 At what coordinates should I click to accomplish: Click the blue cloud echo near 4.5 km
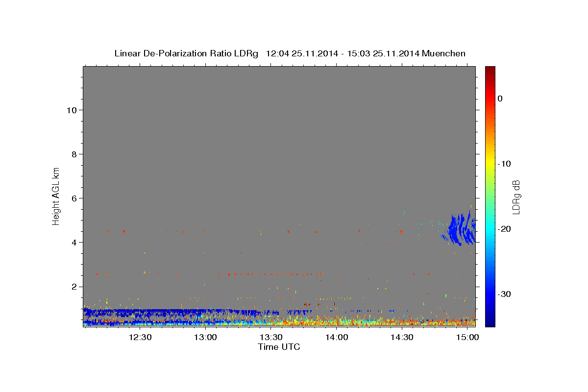461,228
